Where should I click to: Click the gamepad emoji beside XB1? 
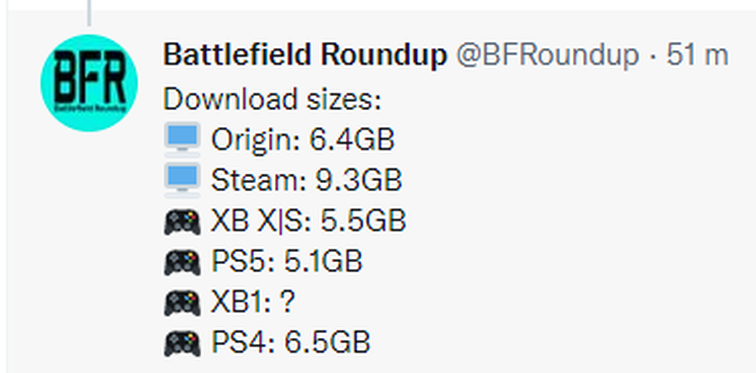[x=182, y=303]
